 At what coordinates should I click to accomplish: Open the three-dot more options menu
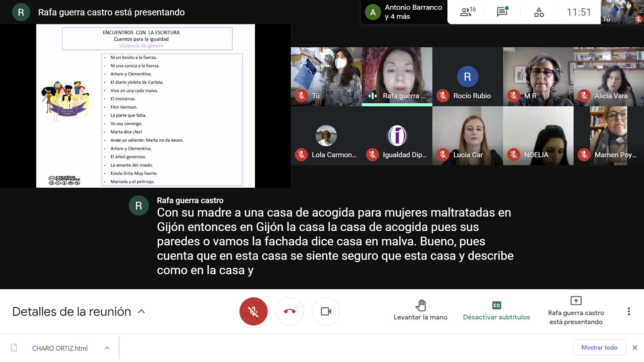[x=629, y=311]
